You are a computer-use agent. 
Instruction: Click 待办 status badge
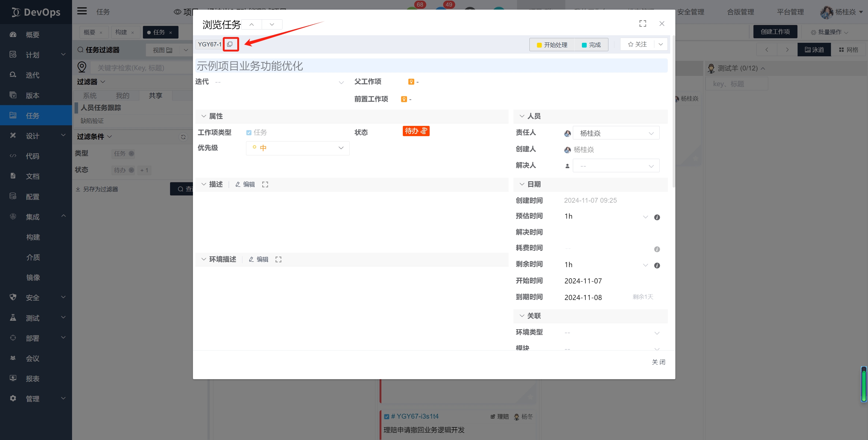point(416,131)
